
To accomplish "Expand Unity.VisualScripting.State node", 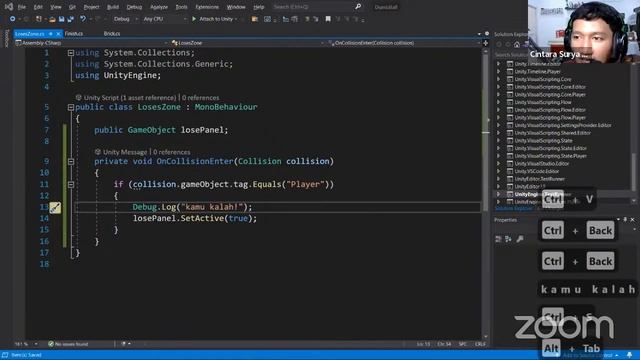I will click(x=498, y=141).
